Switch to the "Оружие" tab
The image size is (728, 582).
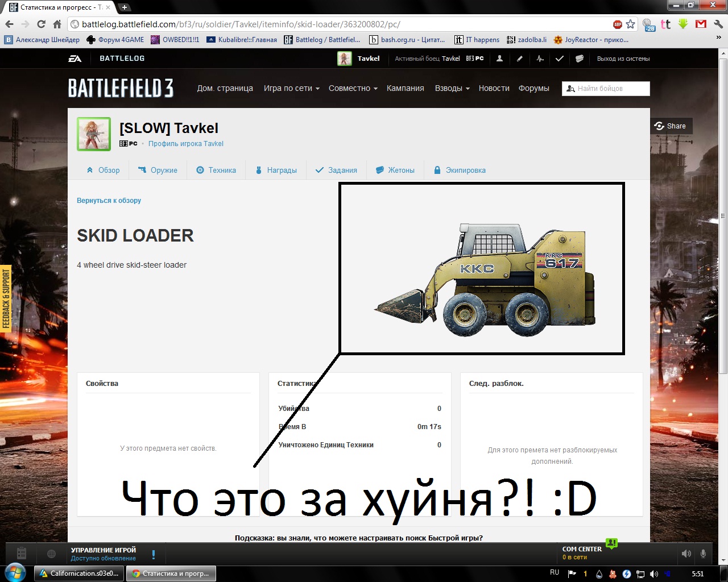point(158,170)
